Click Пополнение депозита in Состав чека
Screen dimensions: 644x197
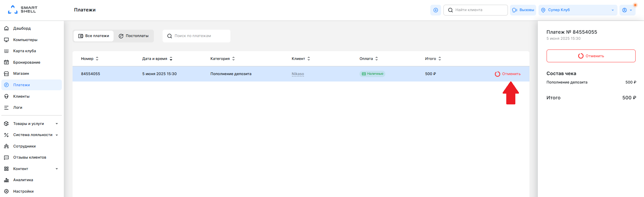tap(567, 82)
